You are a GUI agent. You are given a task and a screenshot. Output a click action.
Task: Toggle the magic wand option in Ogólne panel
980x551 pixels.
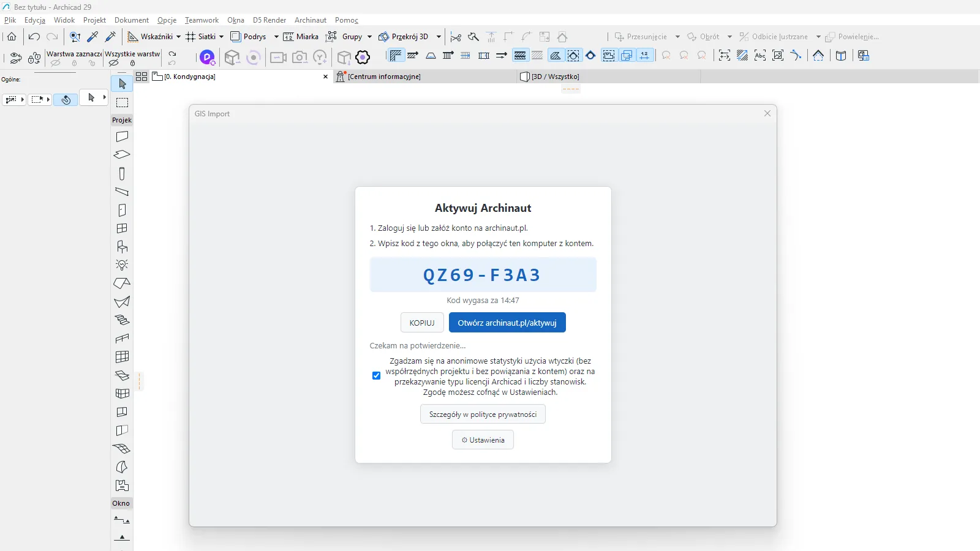[x=66, y=99]
